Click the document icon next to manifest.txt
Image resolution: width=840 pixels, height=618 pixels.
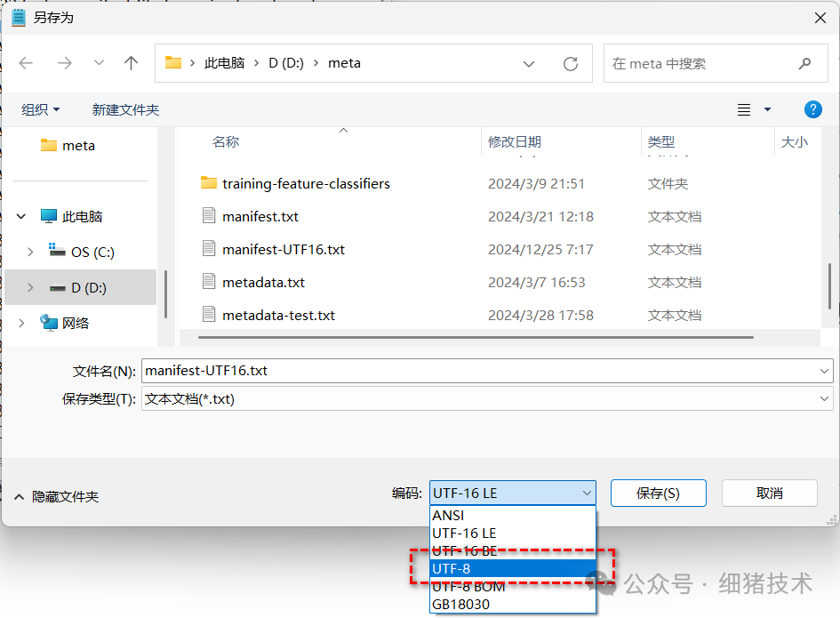click(209, 216)
